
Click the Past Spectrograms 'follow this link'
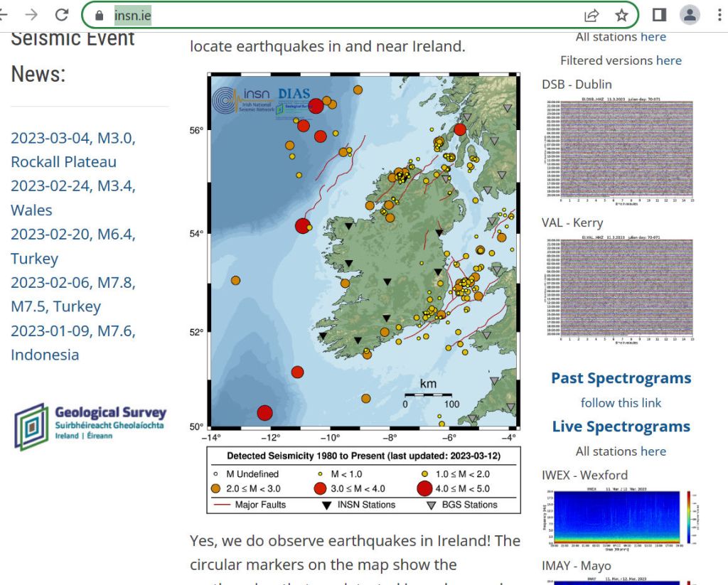[x=621, y=402]
